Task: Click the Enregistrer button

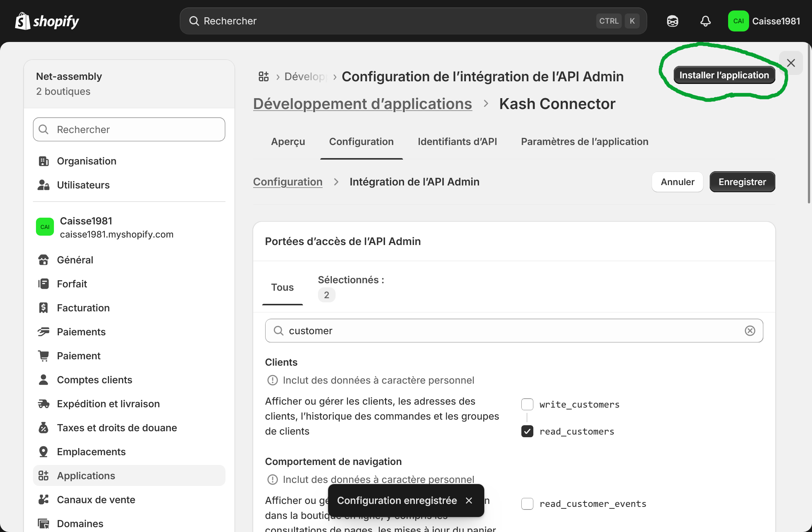Action: [742, 182]
